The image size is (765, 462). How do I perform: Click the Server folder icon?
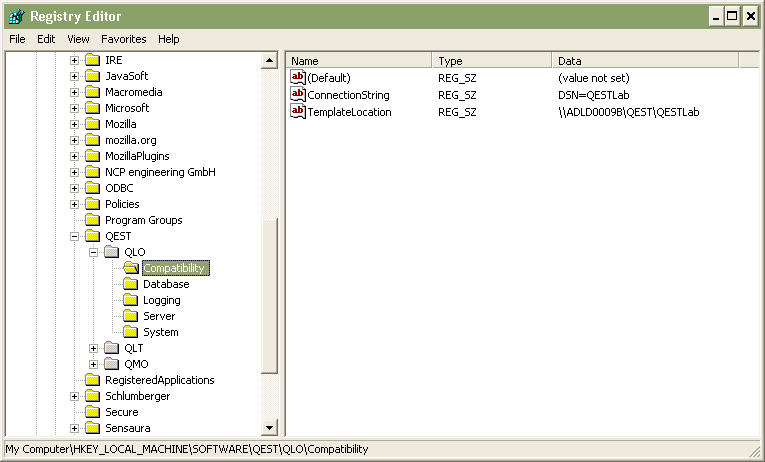(x=130, y=316)
